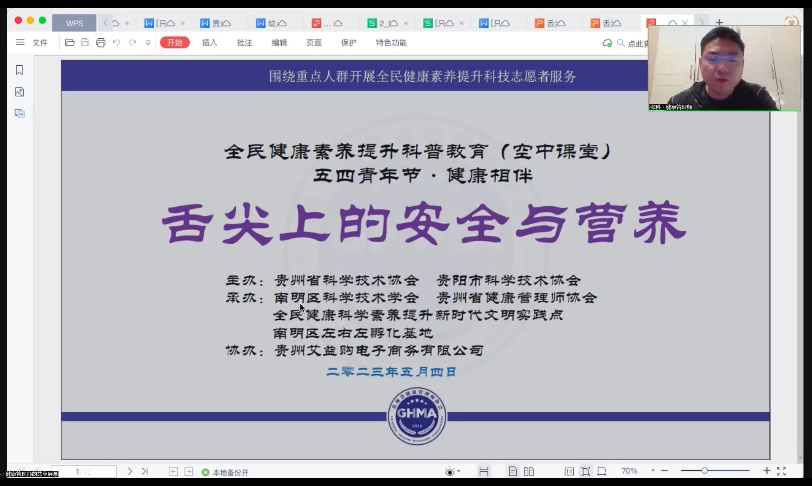Image resolution: width=812 pixels, height=486 pixels.
Task: Select single page view icon
Action: (x=513, y=471)
